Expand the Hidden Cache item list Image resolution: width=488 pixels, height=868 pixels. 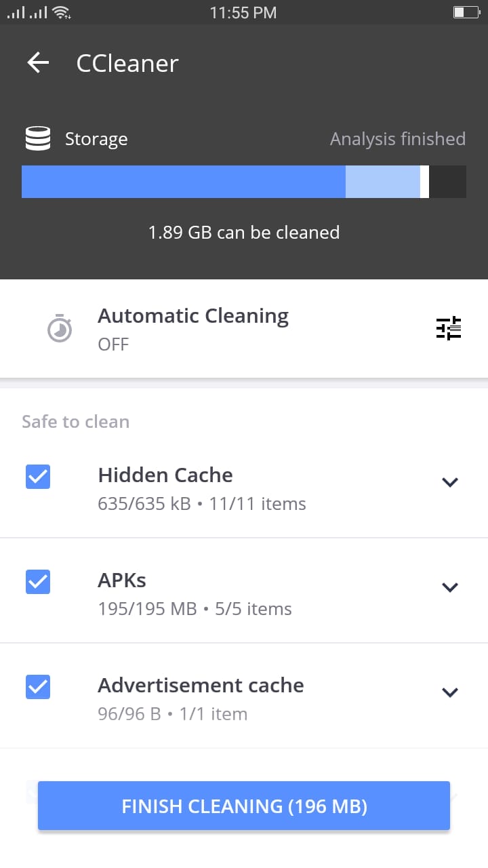[450, 482]
